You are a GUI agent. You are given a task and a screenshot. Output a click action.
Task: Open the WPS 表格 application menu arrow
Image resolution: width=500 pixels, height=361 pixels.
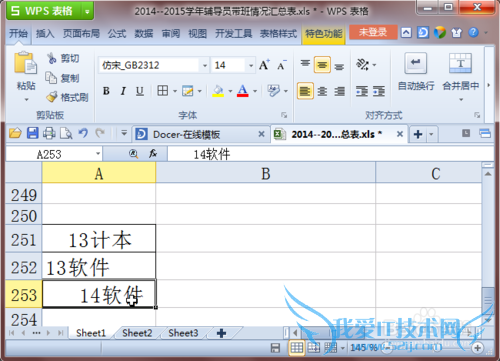pyautogui.click(x=87, y=11)
